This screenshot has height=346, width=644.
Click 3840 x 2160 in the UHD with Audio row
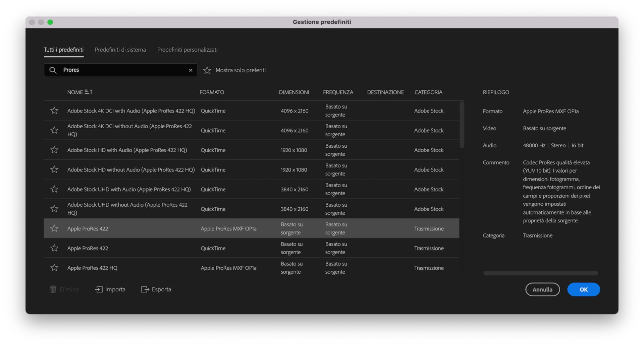click(294, 189)
